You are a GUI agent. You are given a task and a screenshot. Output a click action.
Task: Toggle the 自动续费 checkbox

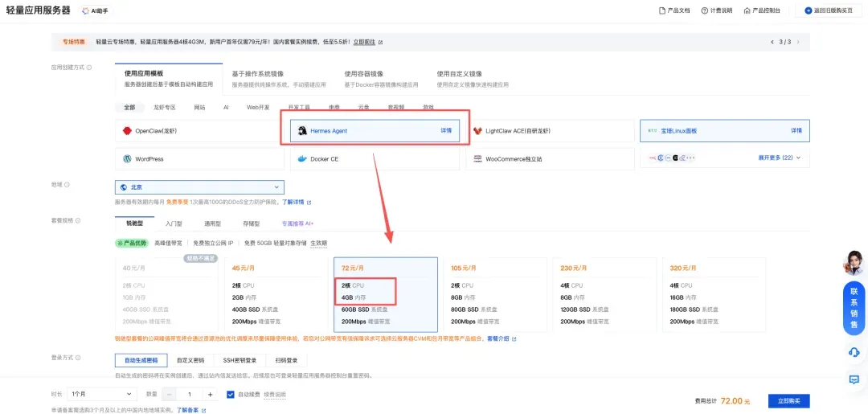[x=231, y=395]
